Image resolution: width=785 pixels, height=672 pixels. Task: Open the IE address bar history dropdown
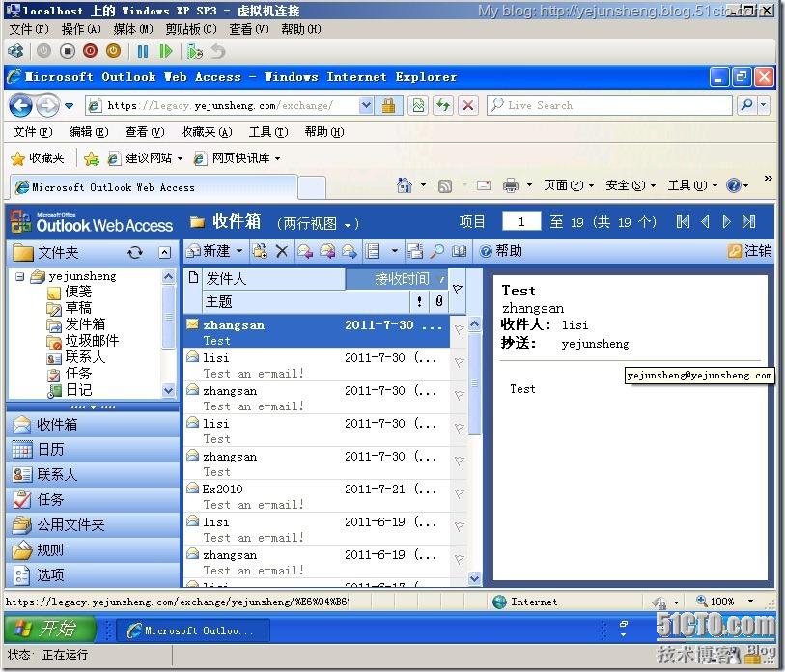click(367, 105)
